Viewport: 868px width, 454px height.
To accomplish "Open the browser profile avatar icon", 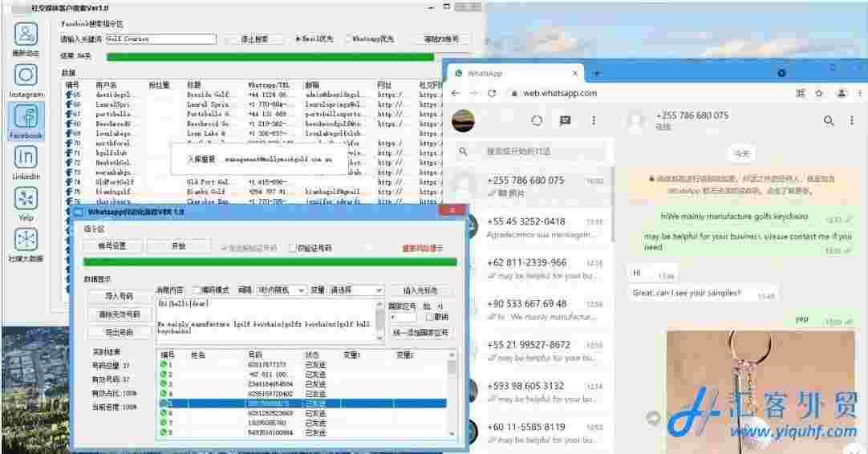I will click(842, 93).
